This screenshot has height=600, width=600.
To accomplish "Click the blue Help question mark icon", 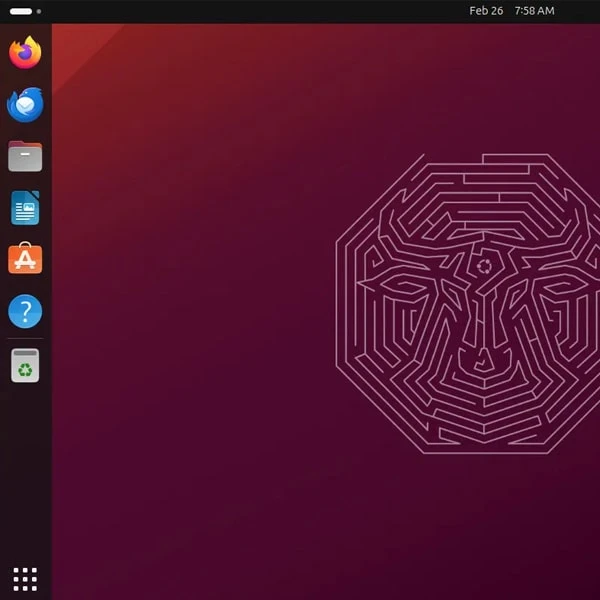I will tap(25, 312).
